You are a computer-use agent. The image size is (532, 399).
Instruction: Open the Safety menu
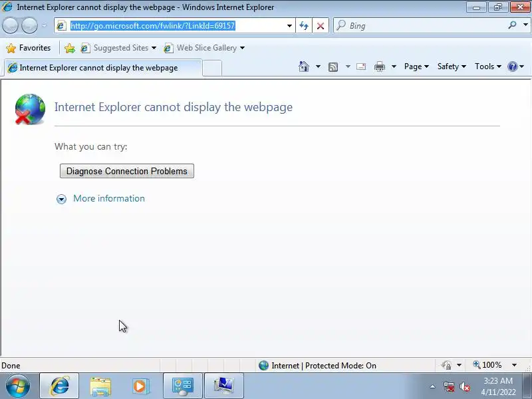point(452,66)
